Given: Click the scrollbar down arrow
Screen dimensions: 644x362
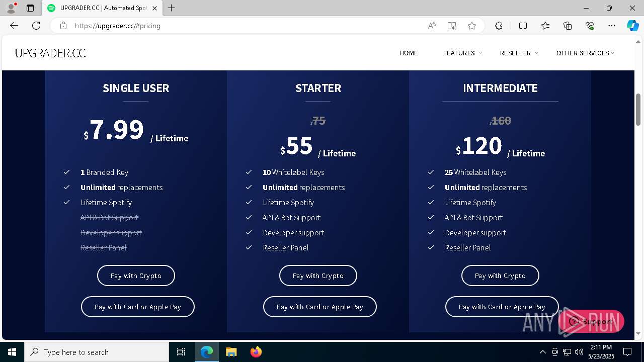Looking at the screenshot, I should point(638,333).
